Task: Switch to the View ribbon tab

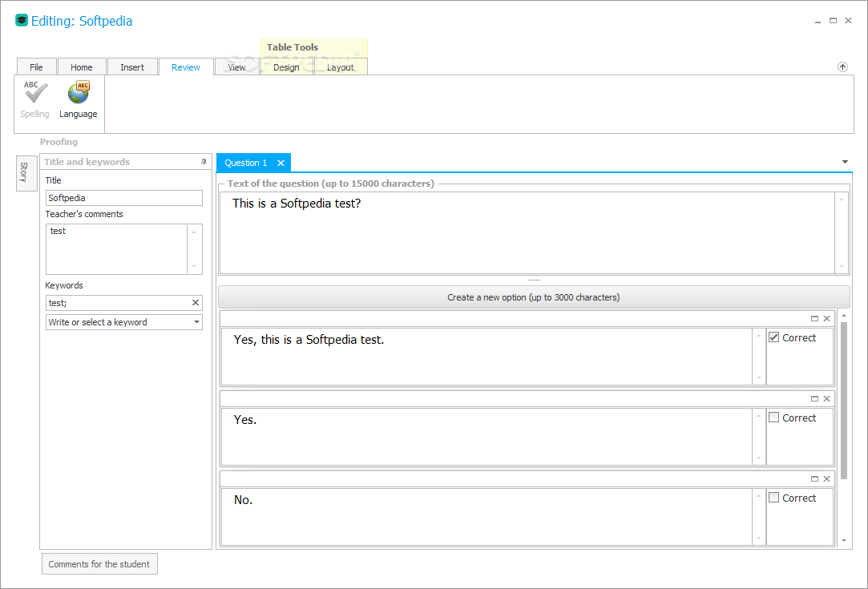Action: (237, 67)
